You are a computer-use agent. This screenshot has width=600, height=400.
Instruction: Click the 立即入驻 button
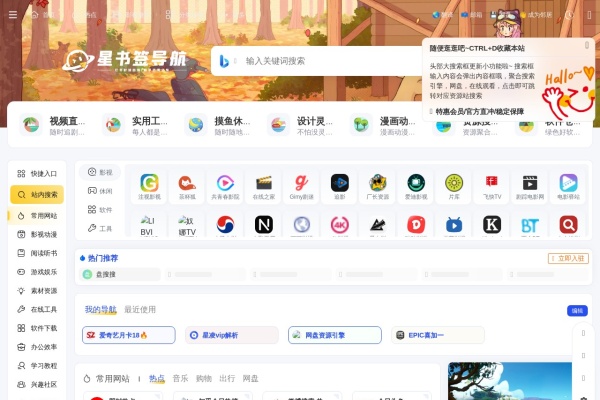point(568,258)
